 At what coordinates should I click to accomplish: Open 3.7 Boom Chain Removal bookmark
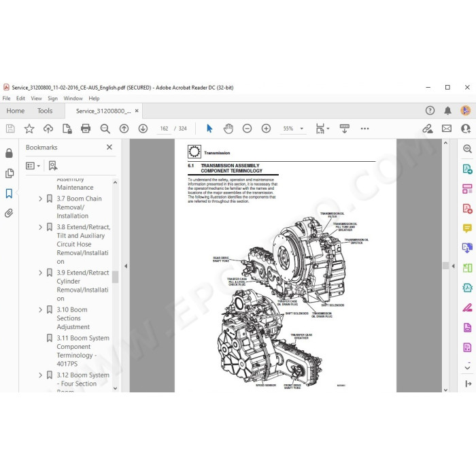point(79,207)
